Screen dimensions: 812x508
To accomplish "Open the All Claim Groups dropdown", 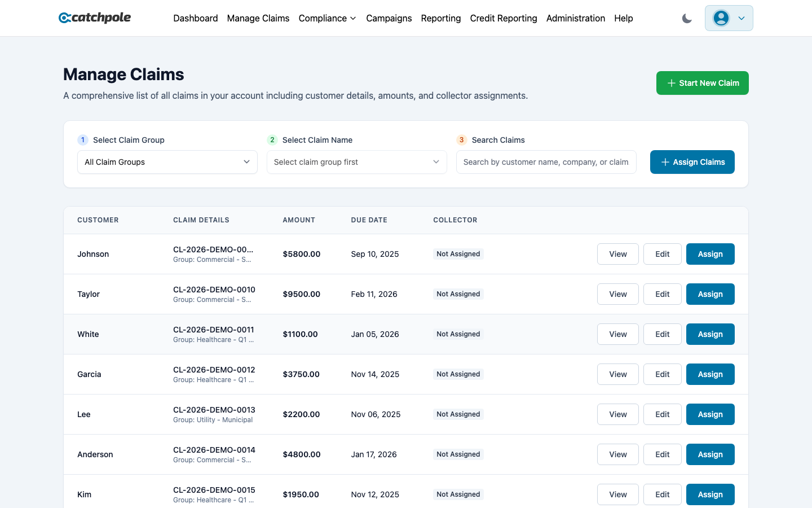I will pyautogui.click(x=167, y=162).
